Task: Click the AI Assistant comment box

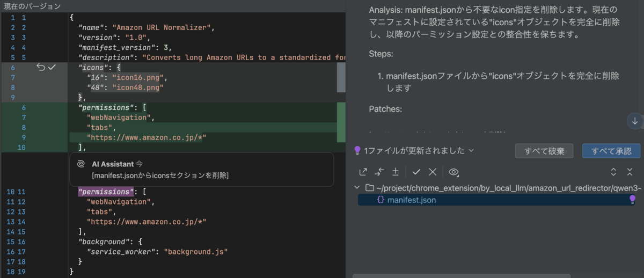Action: coord(201,170)
